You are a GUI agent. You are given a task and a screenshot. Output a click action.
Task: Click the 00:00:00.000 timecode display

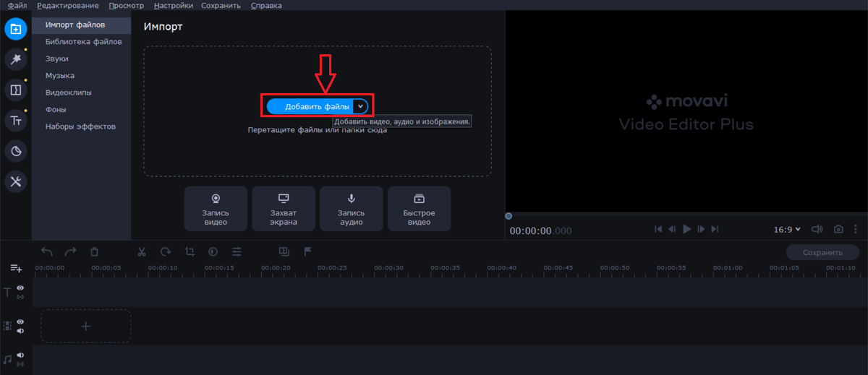click(x=540, y=230)
